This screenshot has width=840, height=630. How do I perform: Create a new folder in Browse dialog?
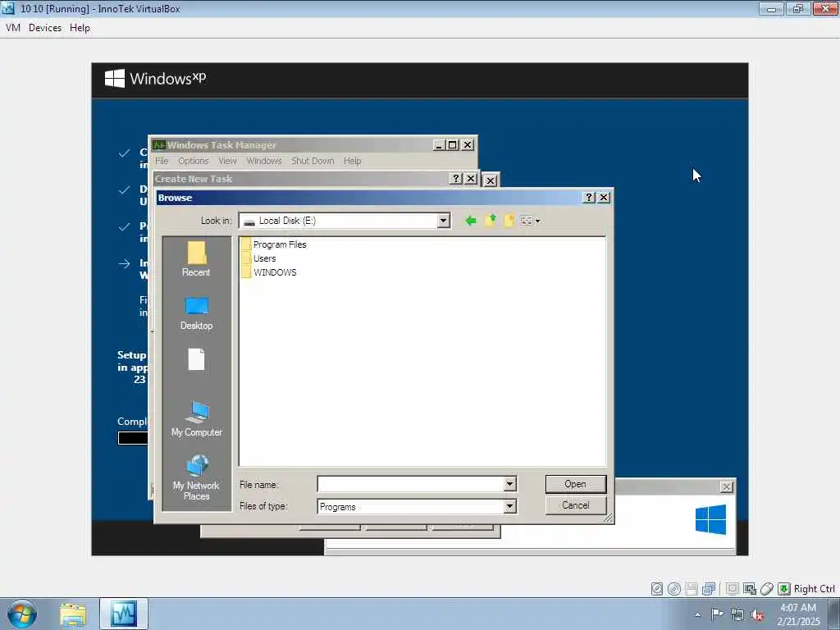pos(509,221)
